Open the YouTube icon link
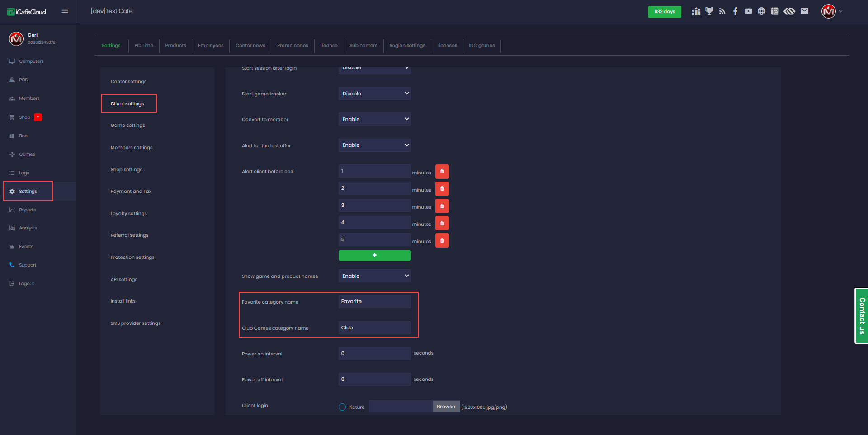868x435 pixels. tap(748, 11)
